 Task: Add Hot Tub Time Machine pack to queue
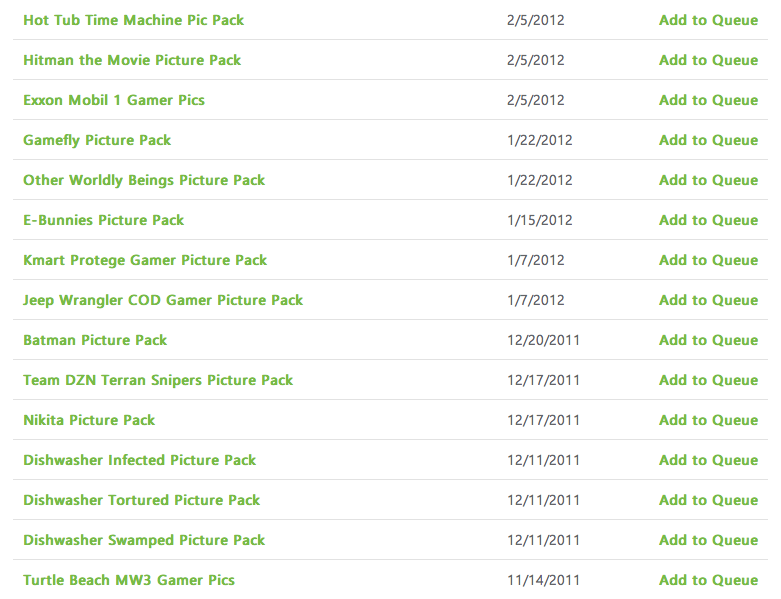[x=708, y=20]
